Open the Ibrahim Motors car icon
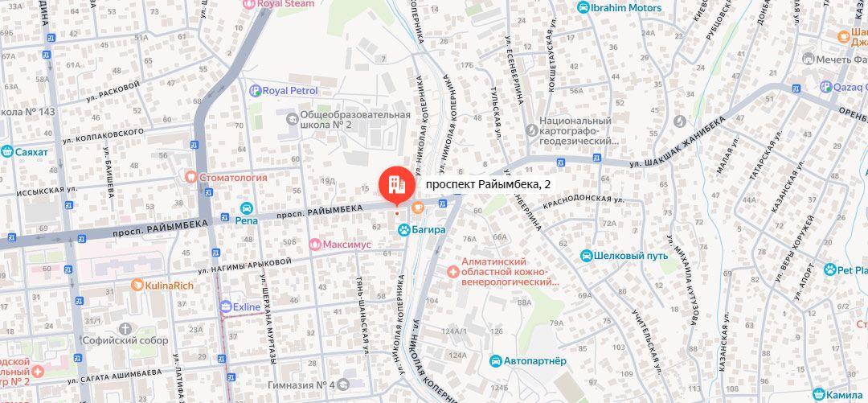This screenshot has height=403, width=868. [583, 8]
